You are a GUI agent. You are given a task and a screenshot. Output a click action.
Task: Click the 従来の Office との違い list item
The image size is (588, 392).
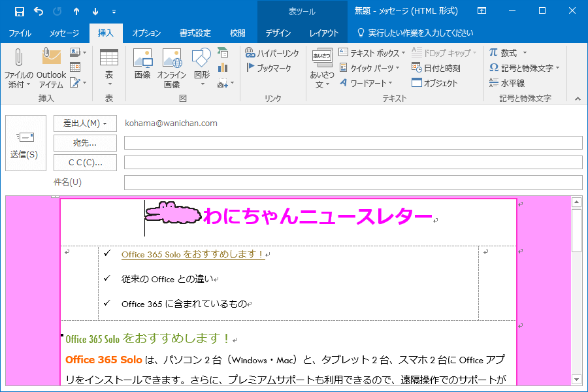coord(167,279)
